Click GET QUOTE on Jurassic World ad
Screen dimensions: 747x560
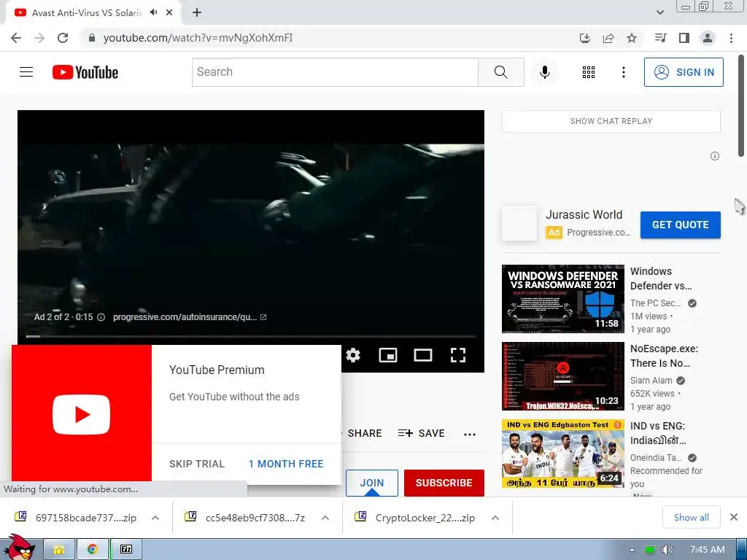point(681,225)
